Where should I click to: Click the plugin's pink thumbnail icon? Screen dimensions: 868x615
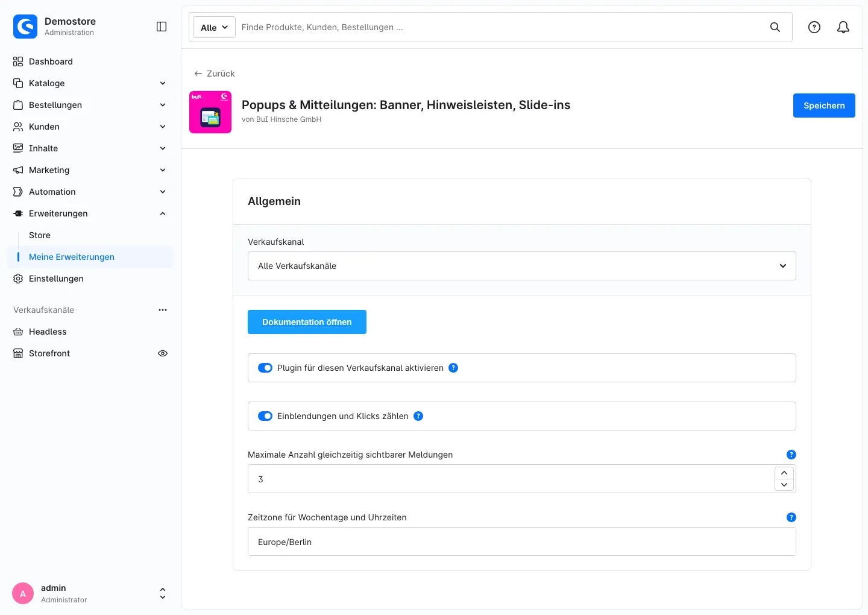point(210,112)
